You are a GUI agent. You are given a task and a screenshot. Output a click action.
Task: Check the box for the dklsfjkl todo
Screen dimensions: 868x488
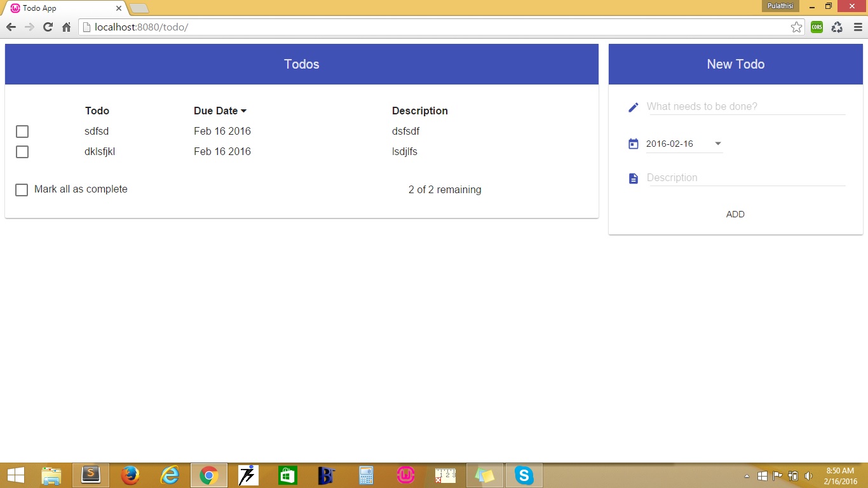tap(22, 152)
